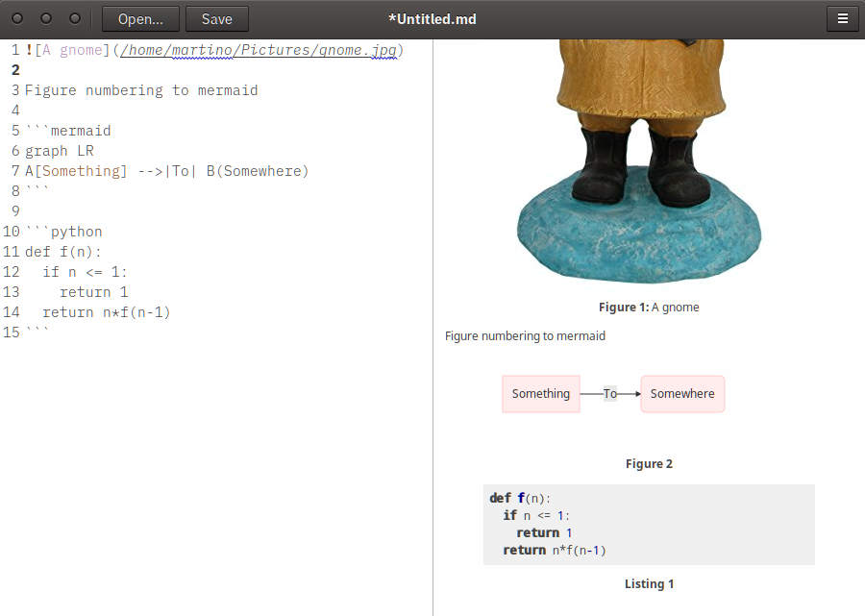Click the 'To' edge label in diagram
This screenshot has height=616, width=865.
point(610,394)
